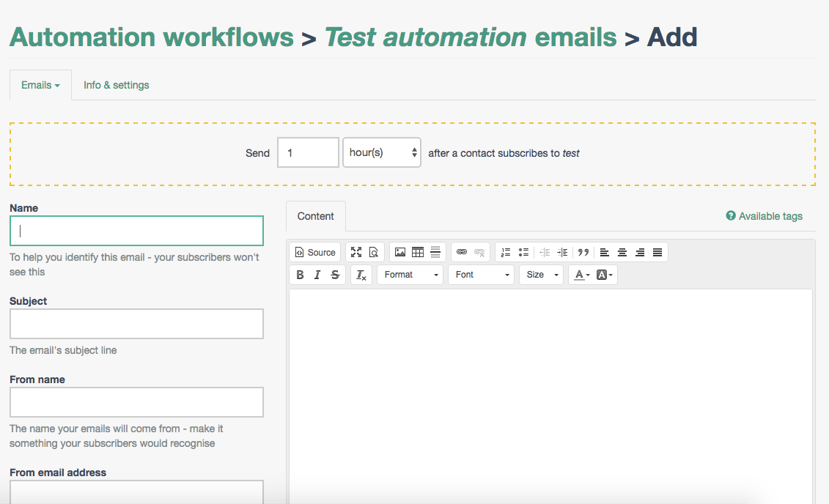Insert an image into the email content
Viewport: 829px width, 504px height.
(x=399, y=252)
